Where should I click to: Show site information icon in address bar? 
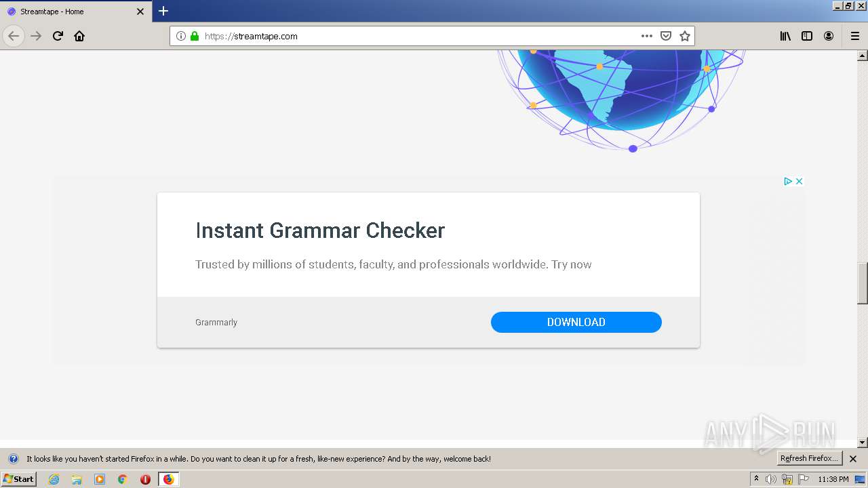(x=181, y=36)
